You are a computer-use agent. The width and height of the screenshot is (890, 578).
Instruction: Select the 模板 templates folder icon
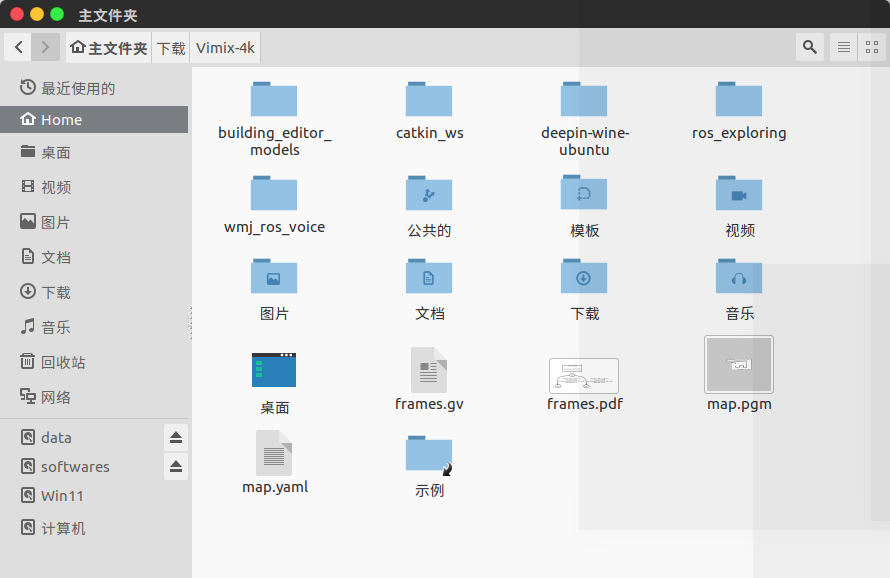point(584,193)
